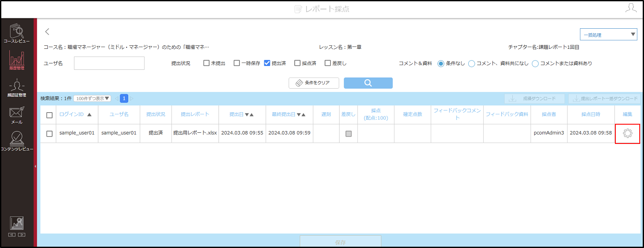644x248 pixels.
Task: Select コメント、資料共になし radio button
Action: tap(472, 63)
